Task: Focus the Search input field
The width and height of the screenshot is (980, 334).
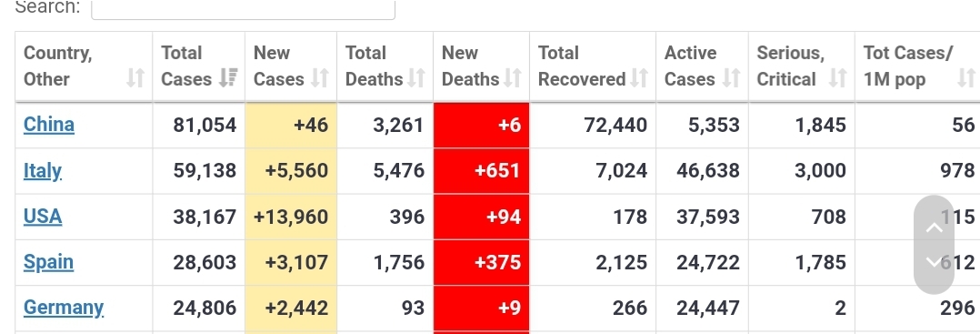Action: pos(243,9)
